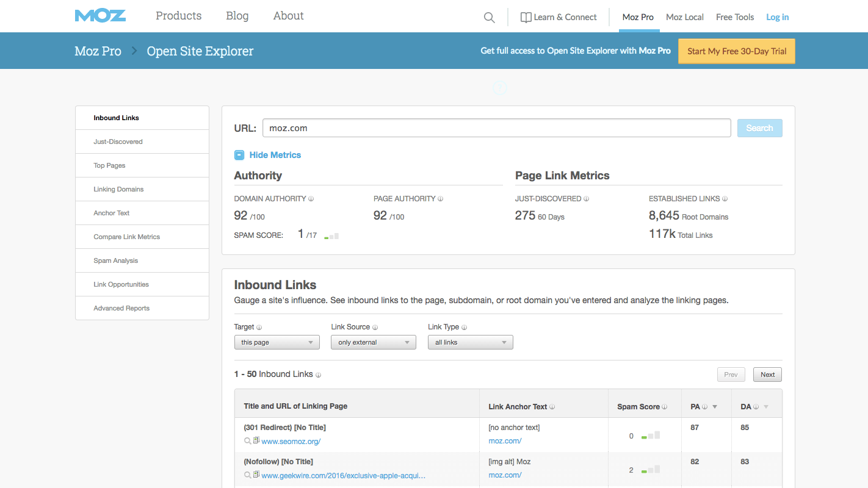Screen dimensions: 868x488
Task: Click the book icon beside Learn & Connect
Action: [526, 17]
